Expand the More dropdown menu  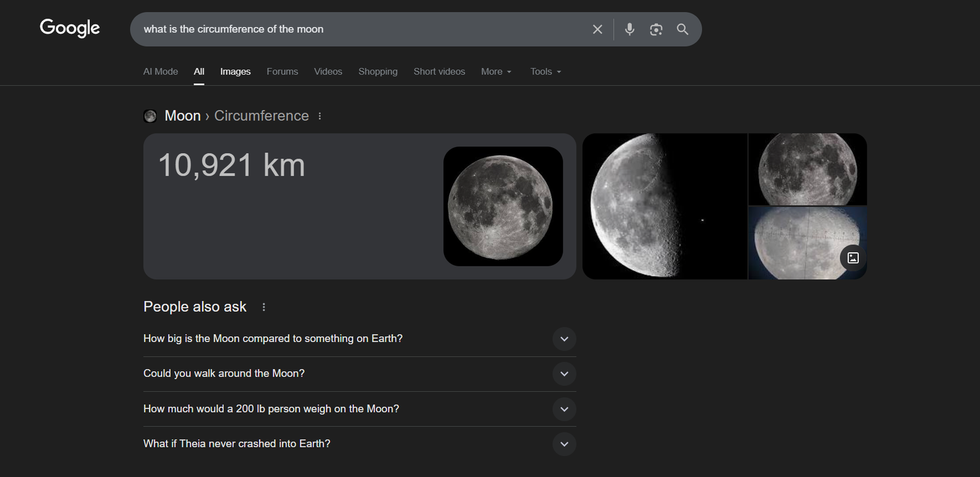pyautogui.click(x=496, y=72)
